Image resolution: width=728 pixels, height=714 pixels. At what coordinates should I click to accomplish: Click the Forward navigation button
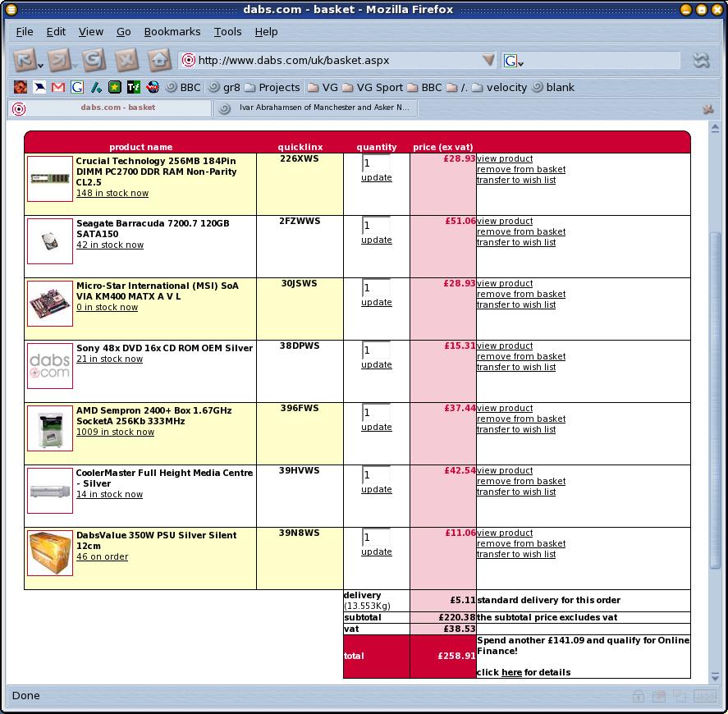coord(57,60)
